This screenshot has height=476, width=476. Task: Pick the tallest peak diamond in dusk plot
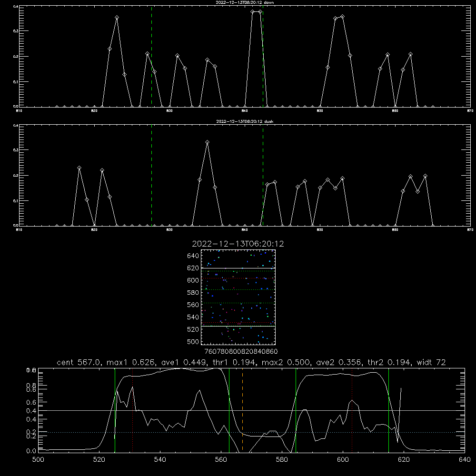pos(208,142)
